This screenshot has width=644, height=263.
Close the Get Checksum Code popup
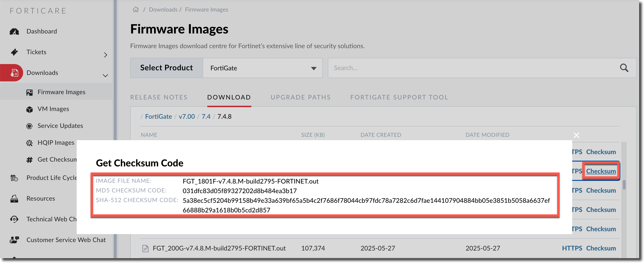(576, 135)
